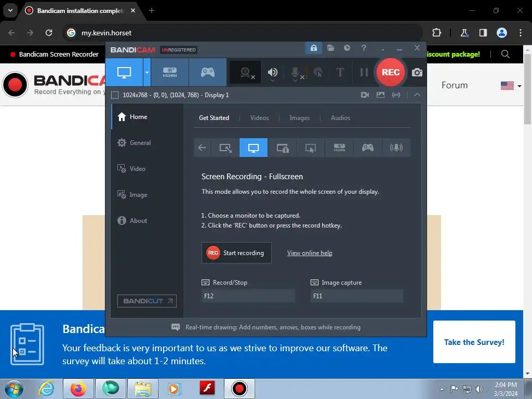Click image icon in status bar
Viewport: 532px width, 399px height.
tap(380, 95)
